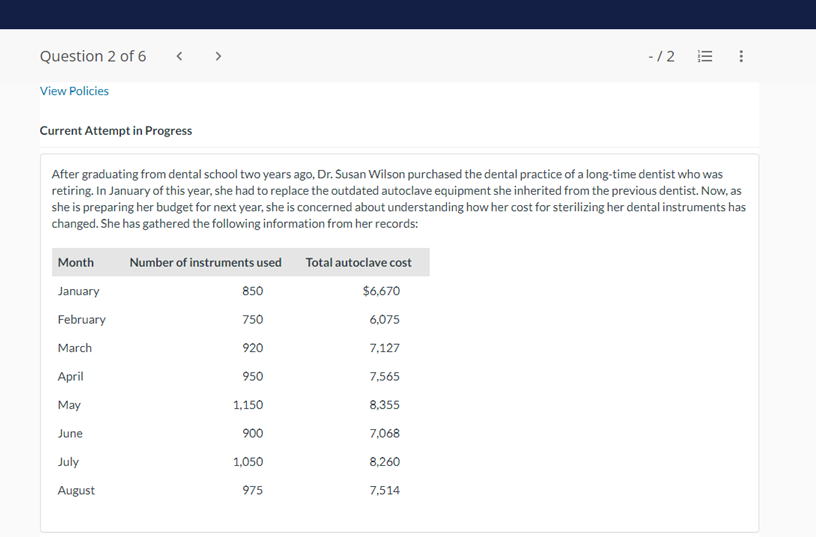Click February's cost value 6,075
This screenshot has height=537, width=816.
coord(385,319)
